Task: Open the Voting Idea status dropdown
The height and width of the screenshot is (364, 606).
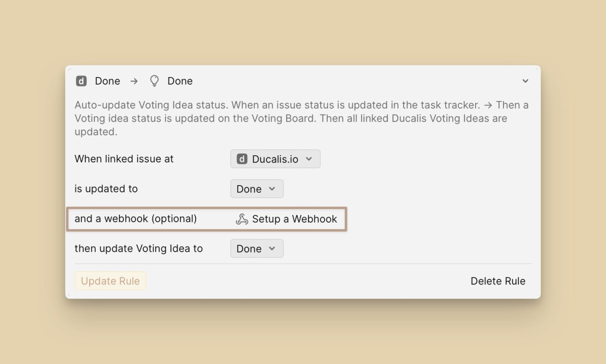Action: click(x=256, y=248)
